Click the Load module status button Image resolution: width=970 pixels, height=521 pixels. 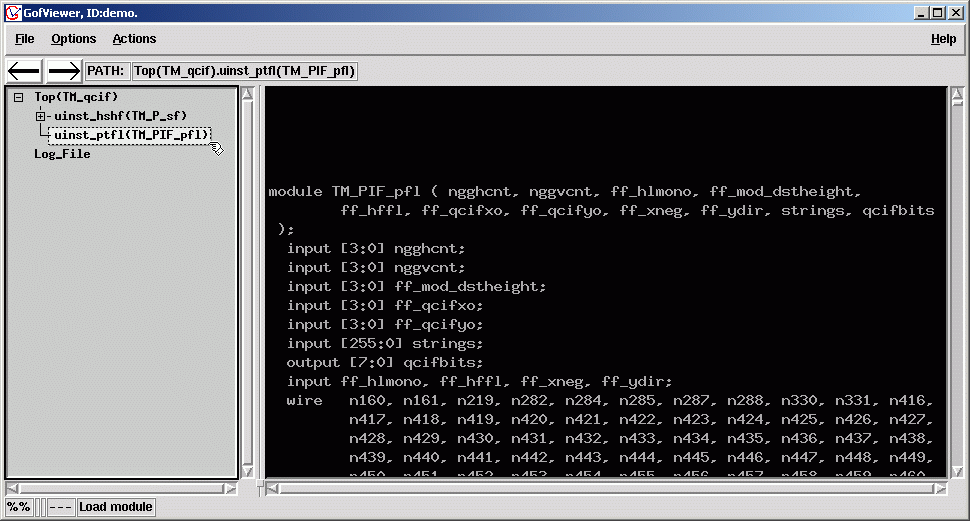116,507
